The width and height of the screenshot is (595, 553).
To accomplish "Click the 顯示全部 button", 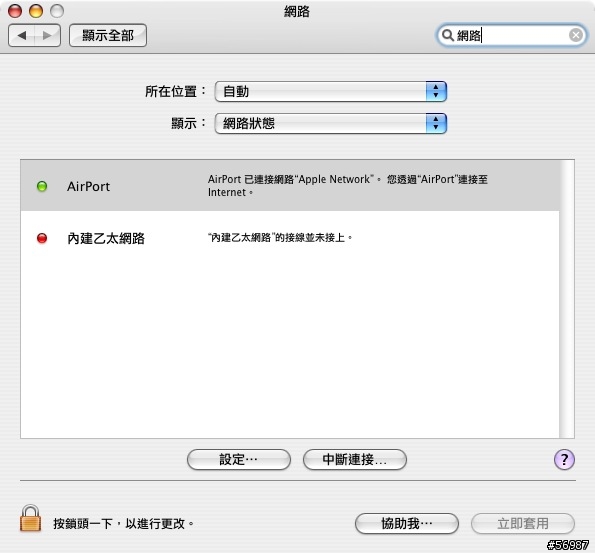I will (x=108, y=36).
